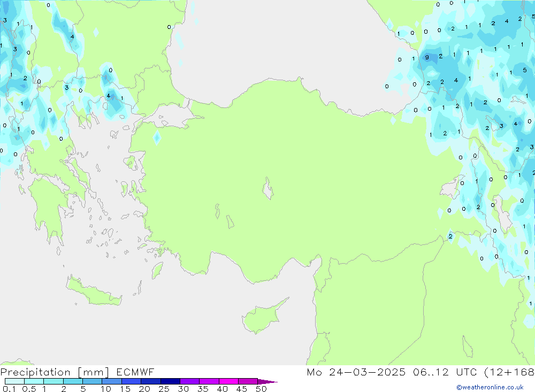The image size is (535, 392).
Task: Select the 5–10 mm blue legend swatch
Action: tap(92, 381)
